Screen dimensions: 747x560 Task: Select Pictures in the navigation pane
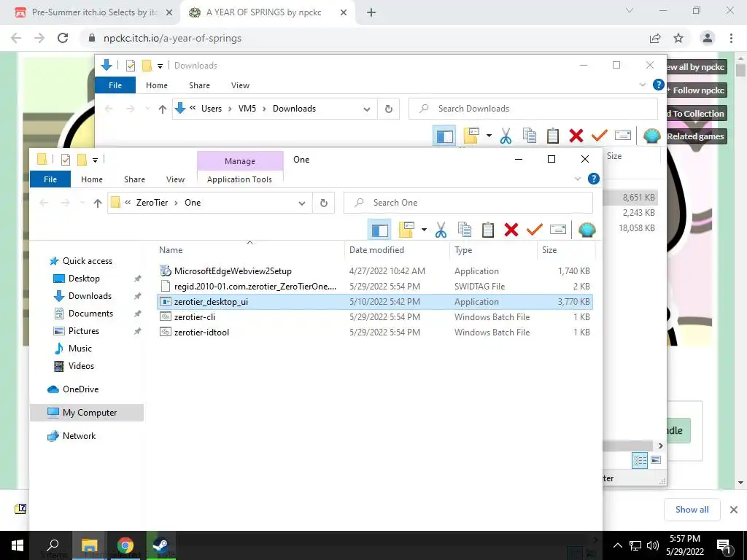coord(84,331)
